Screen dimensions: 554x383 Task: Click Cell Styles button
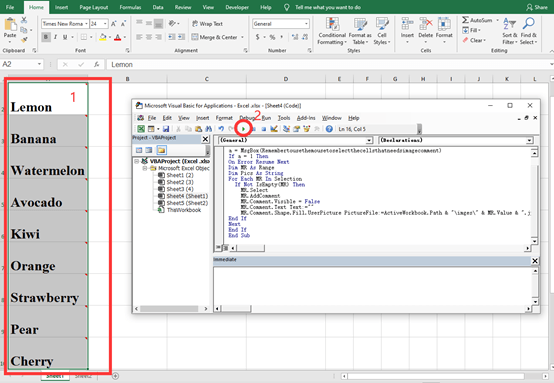point(382,31)
